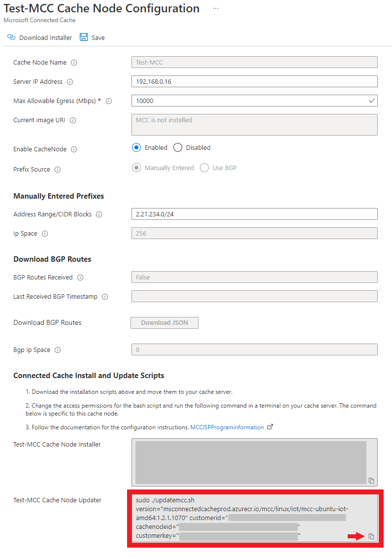Copy the Cache Node Updater command
This screenshot has width=392, height=558.
click(371, 536)
